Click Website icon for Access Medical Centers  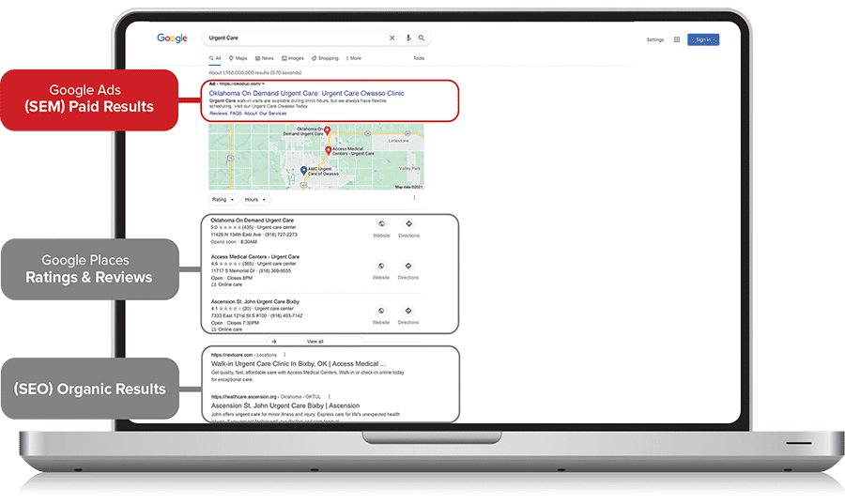click(381, 266)
